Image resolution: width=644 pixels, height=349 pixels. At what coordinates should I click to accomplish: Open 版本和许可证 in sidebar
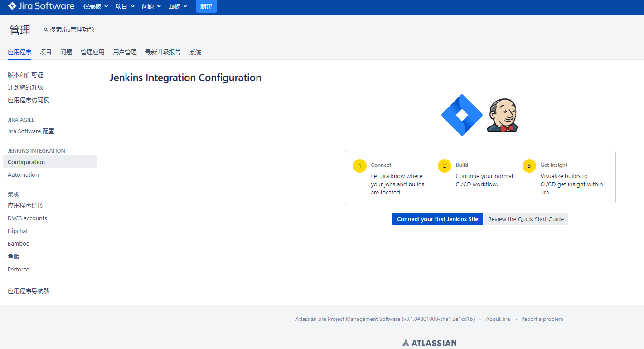click(25, 75)
